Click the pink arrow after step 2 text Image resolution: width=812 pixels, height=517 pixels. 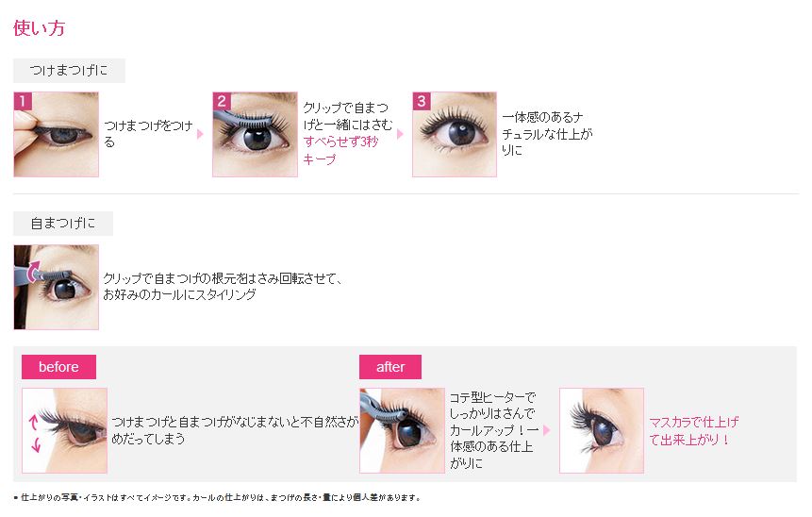pyautogui.click(x=400, y=134)
